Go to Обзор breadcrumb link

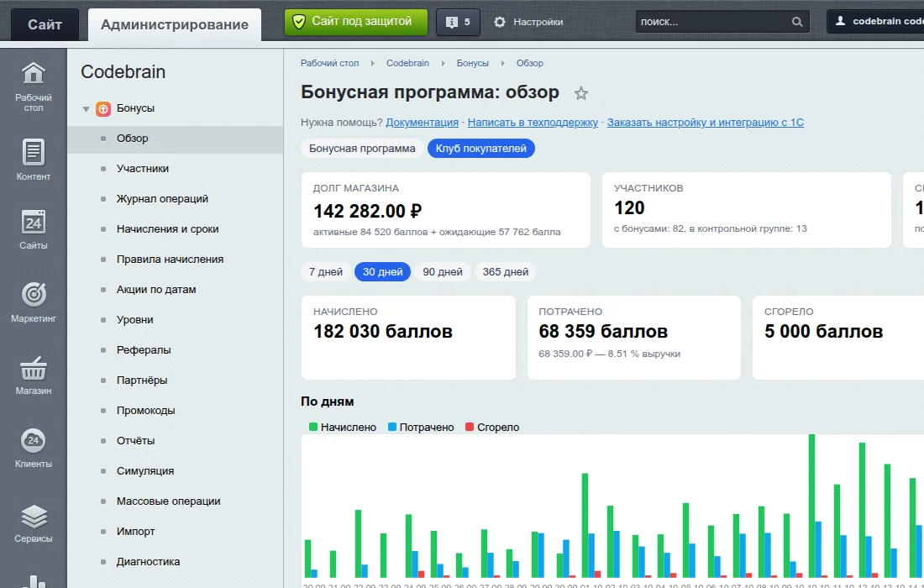pos(530,63)
